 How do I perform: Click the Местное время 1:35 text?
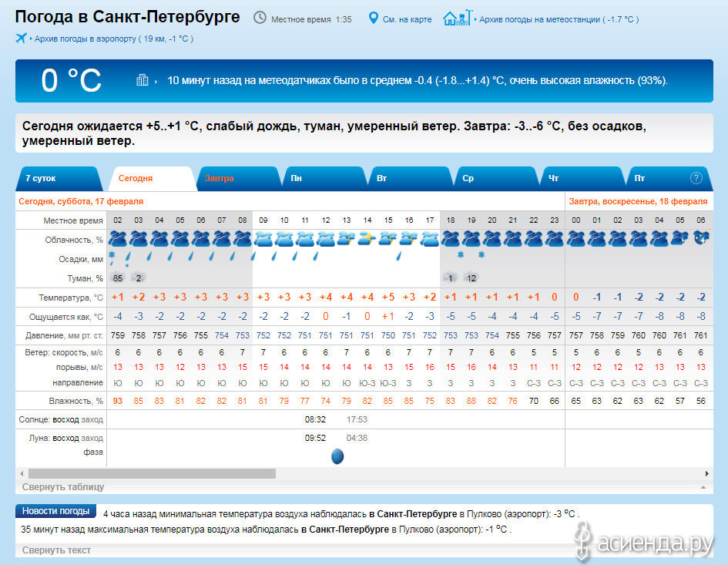click(311, 19)
